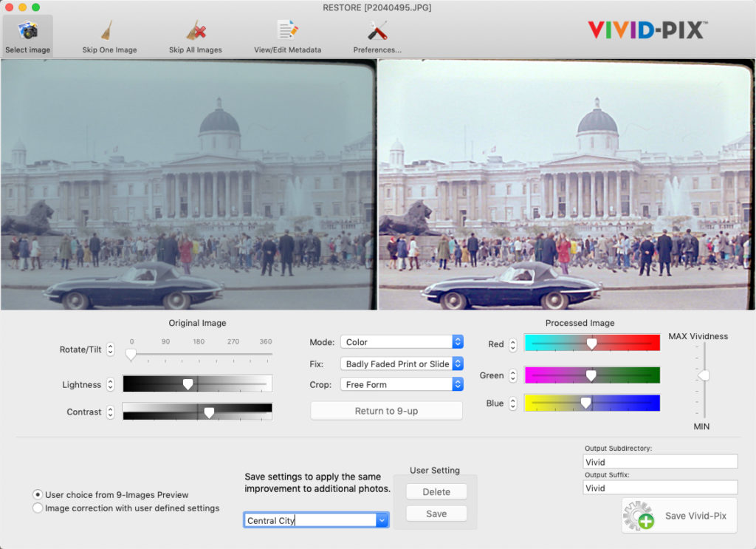Click the Processed Image preview
Screen dimensions: 756x549
point(566,184)
